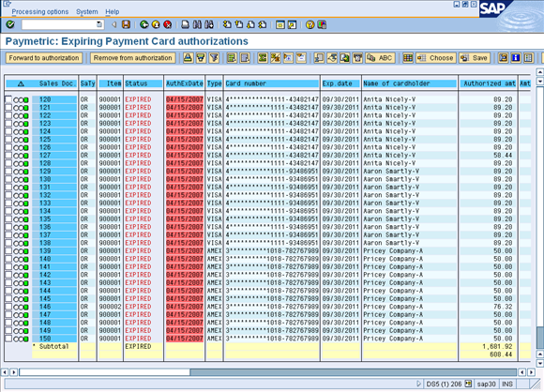Open the Help menu
This screenshot has width=544, height=392.
[112, 11]
